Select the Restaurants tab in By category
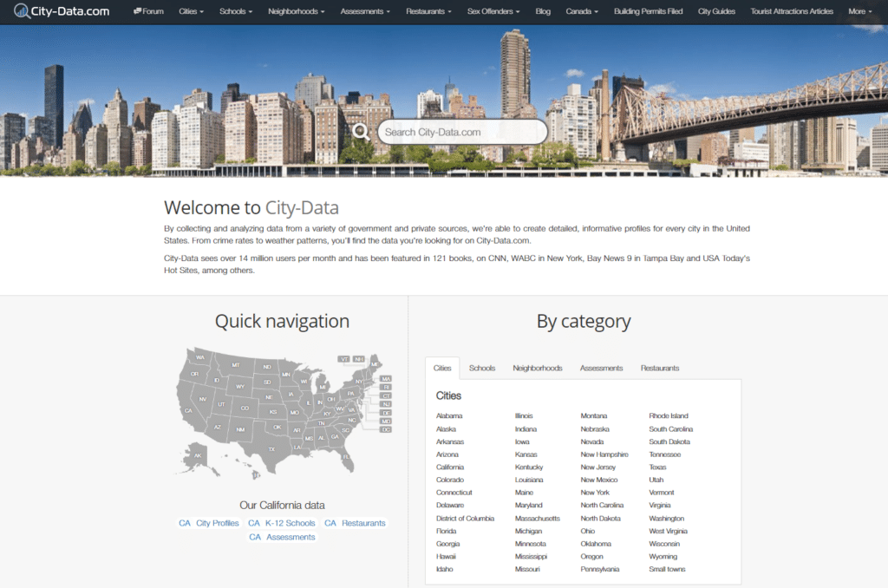Viewport: 888px width, 588px height. coord(660,368)
